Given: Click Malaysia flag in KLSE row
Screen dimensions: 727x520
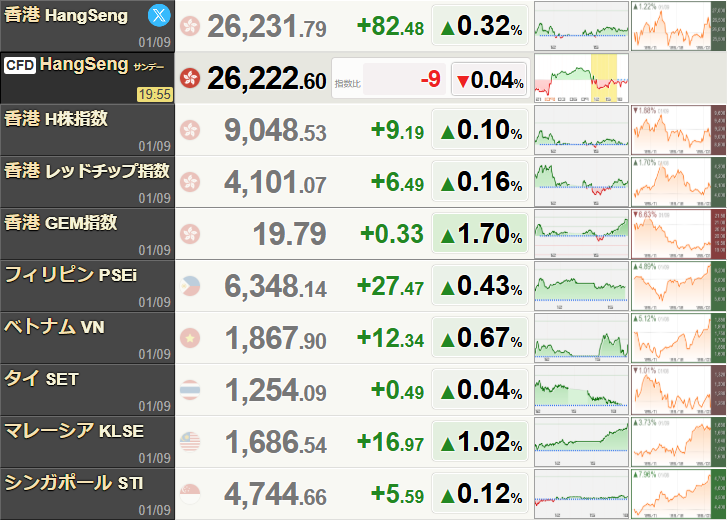Looking at the screenshot, I should (190, 442).
